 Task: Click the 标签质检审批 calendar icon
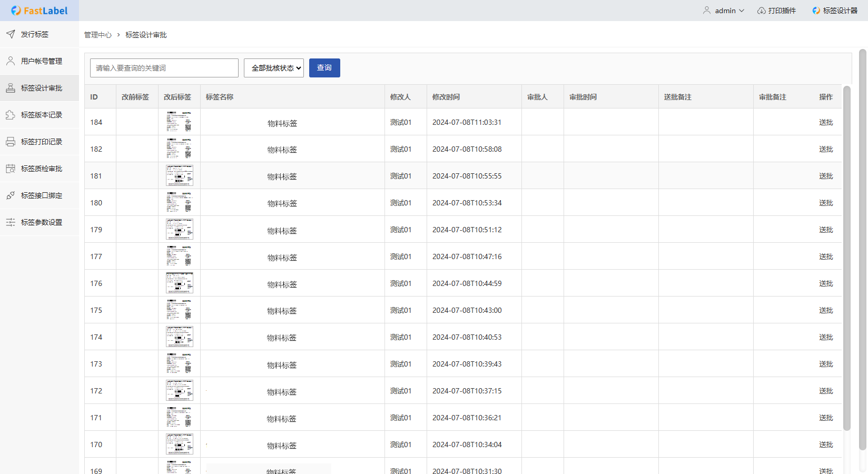pos(11,169)
